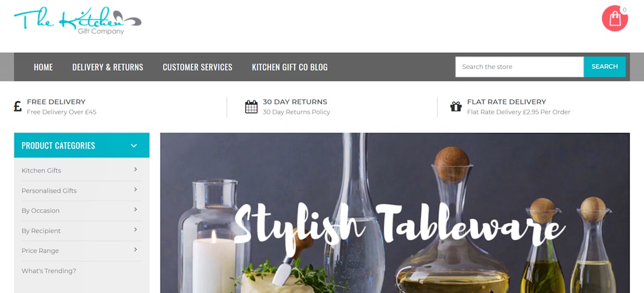Image resolution: width=644 pixels, height=293 pixels.
Task: Open the shopping bag cart icon
Action: click(615, 19)
